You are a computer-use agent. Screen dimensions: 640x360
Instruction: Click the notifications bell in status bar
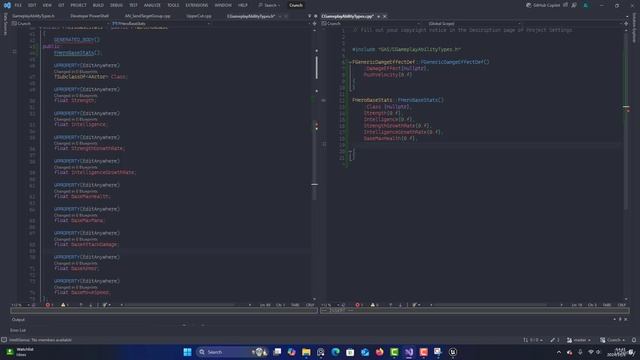(634, 340)
